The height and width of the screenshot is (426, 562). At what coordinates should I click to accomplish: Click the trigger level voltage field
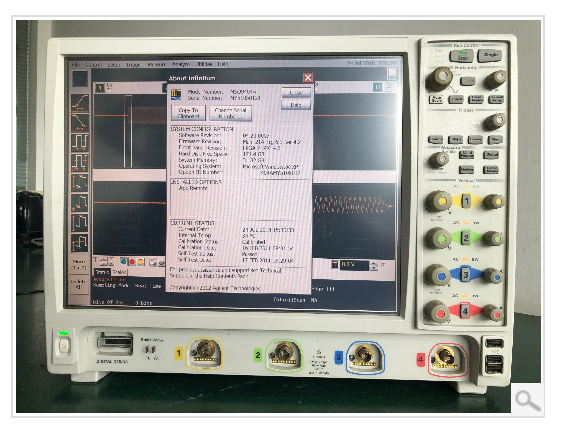(x=354, y=265)
